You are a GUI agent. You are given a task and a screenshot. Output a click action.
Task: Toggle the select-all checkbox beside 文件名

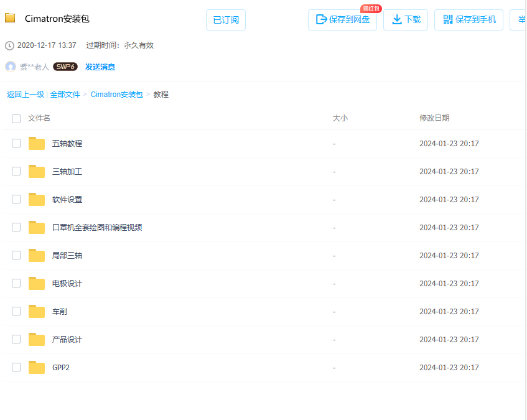point(16,119)
